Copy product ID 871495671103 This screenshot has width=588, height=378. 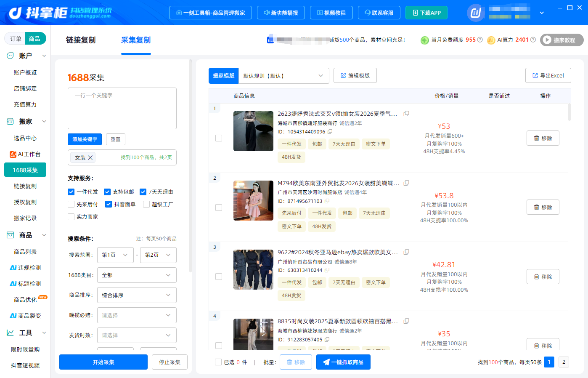tap(327, 201)
